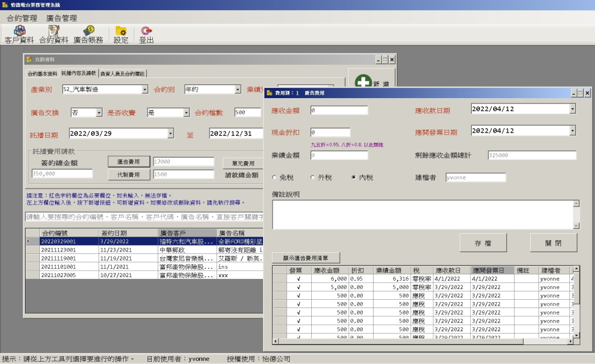Click the horizontal scrollbar of the fee list
Screen dimensions: 595x364
pos(422,341)
